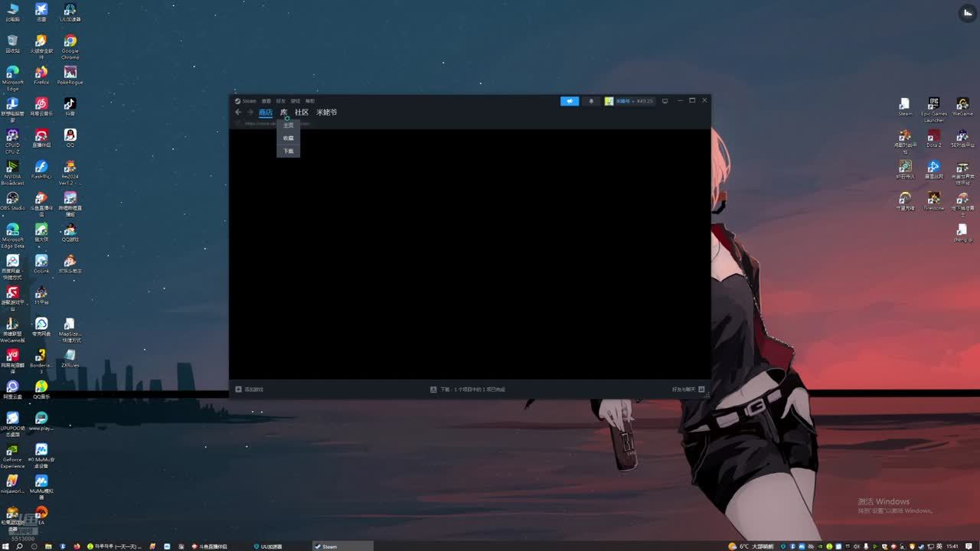The image size is (980, 551).
Task: Click 添加游戏 (Add Game) button
Action: (250, 390)
